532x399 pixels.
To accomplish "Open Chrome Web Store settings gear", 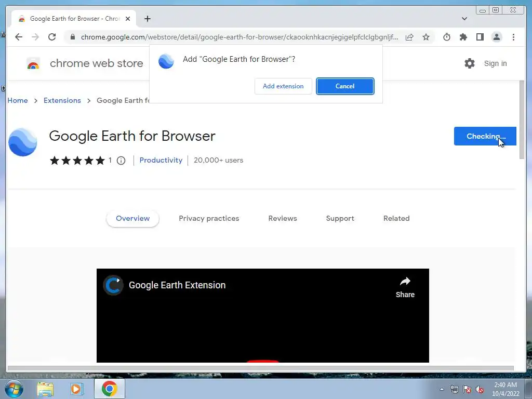I will tap(470, 63).
